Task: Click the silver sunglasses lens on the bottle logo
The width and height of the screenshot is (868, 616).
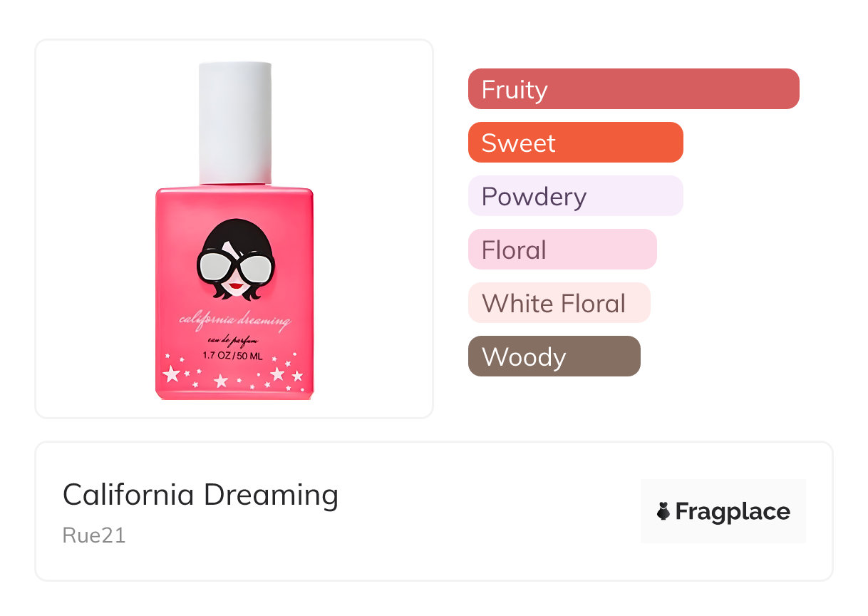Action: tap(215, 267)
